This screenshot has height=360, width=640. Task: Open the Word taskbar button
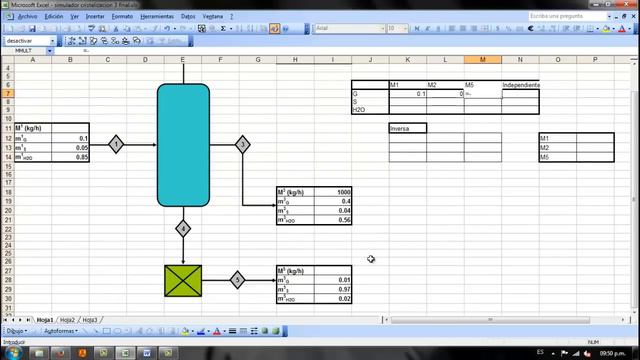(147, 353)
